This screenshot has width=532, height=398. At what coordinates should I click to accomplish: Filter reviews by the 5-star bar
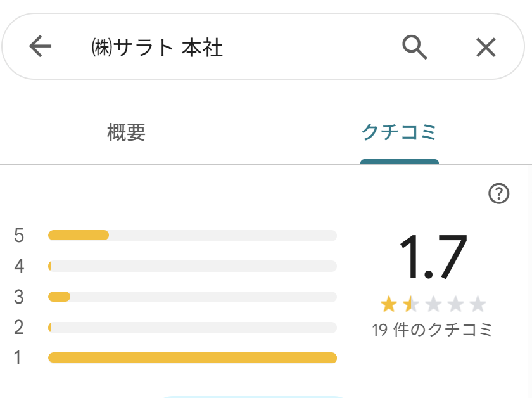pyautogui.click(x=192, y=236)
